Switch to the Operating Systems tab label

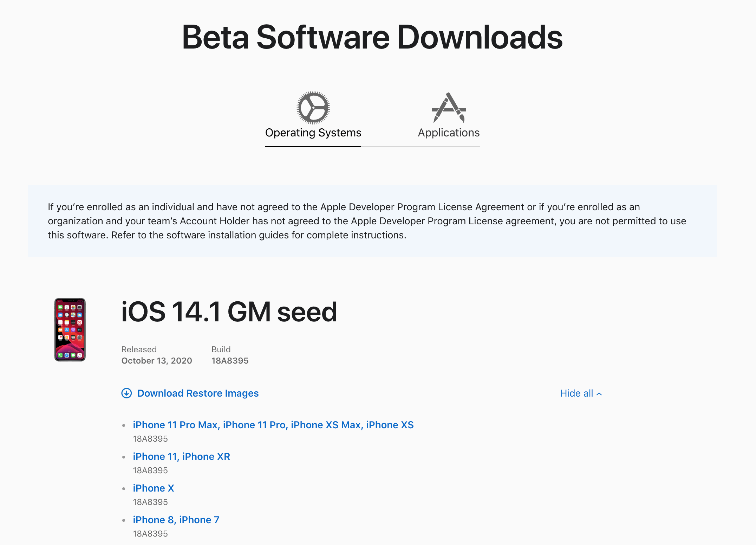tap(313, 133)
